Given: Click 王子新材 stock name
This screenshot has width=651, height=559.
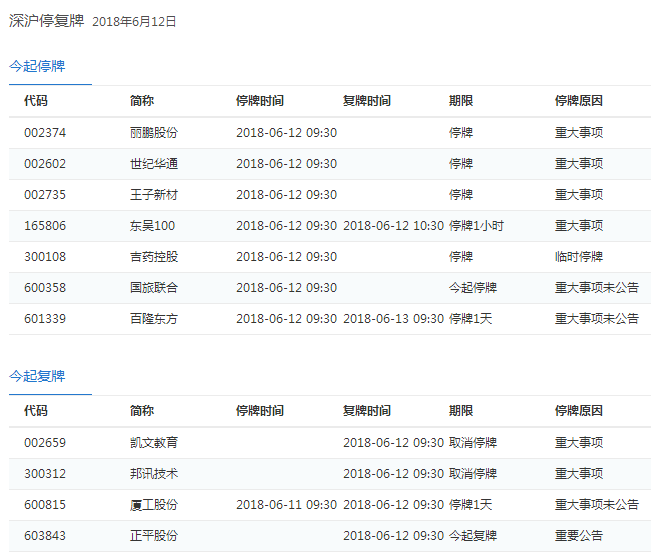Looking at the screenshot, I should (x=154, y=195).
